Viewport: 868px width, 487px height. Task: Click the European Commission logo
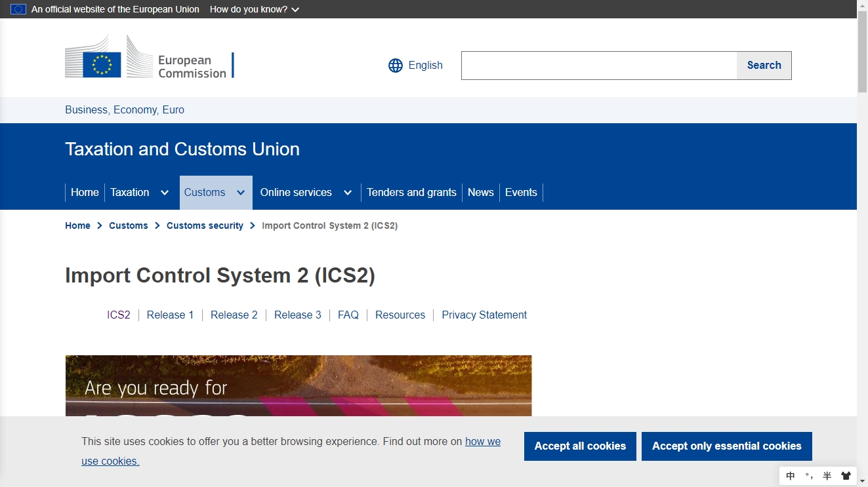149,57
